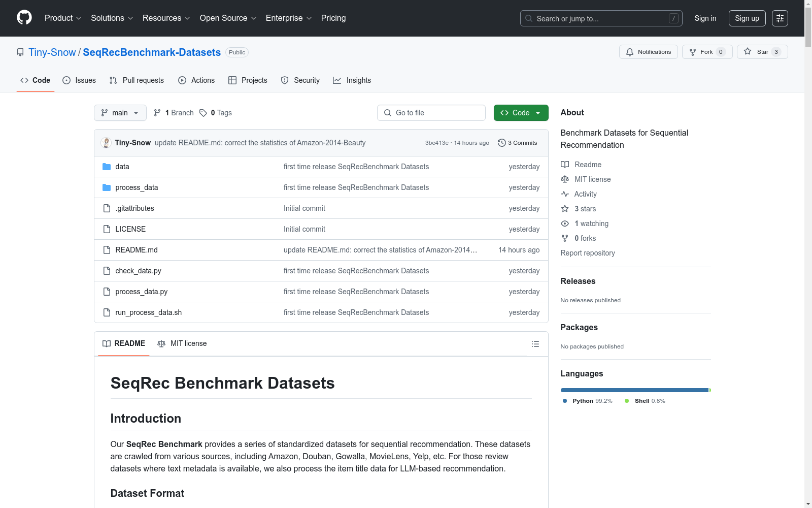Open the Report repository link

tap(587, 252)
